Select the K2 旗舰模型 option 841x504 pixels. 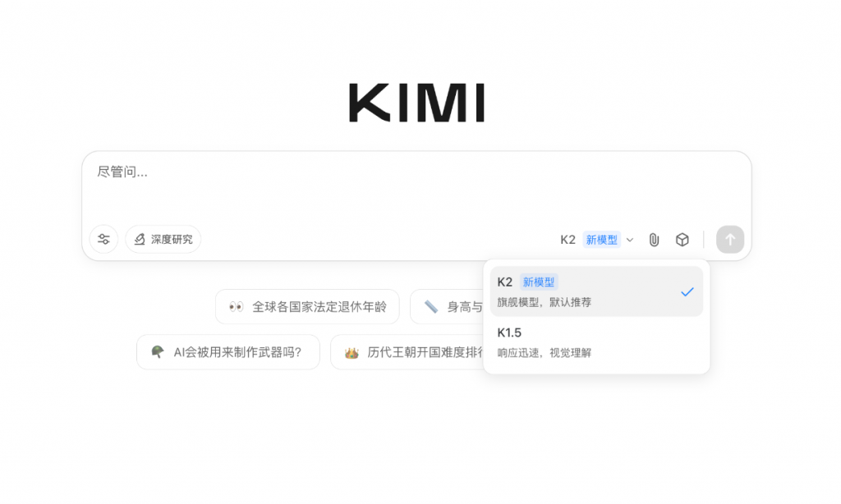point(596,291)
